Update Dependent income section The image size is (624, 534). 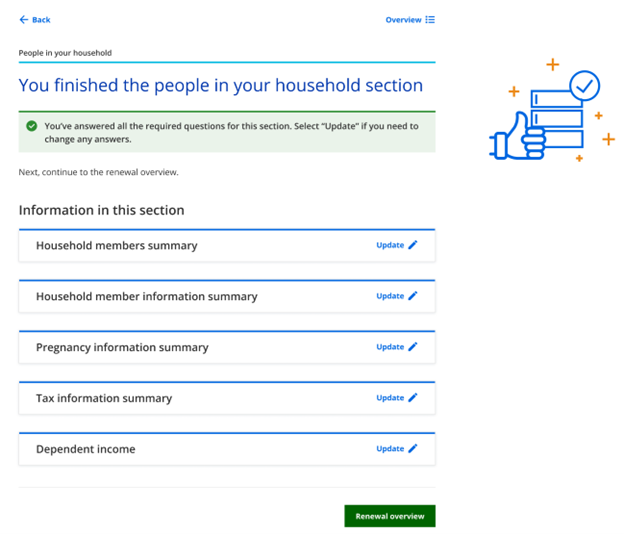coord(390,449)
